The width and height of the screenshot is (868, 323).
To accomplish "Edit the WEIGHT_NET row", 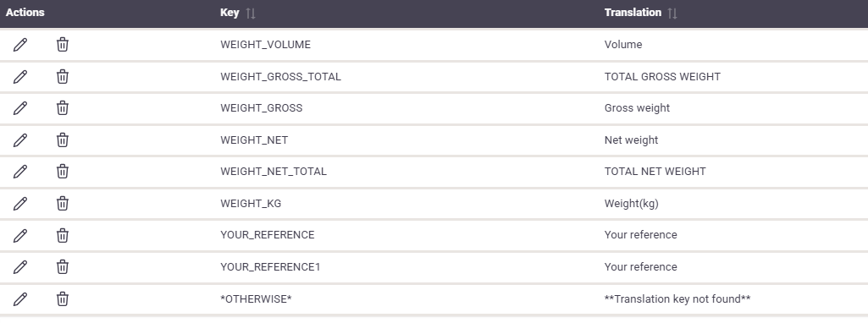I will (x=20, y=140).
